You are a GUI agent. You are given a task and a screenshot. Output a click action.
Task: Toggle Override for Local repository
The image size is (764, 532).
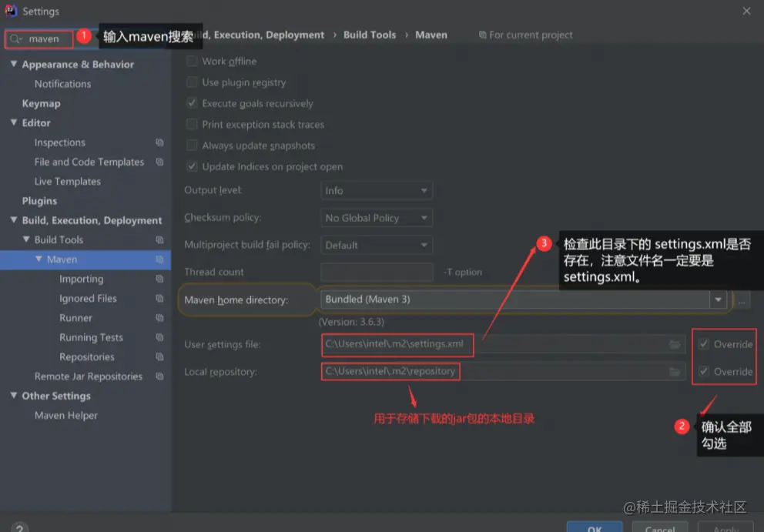coord(704,371)
